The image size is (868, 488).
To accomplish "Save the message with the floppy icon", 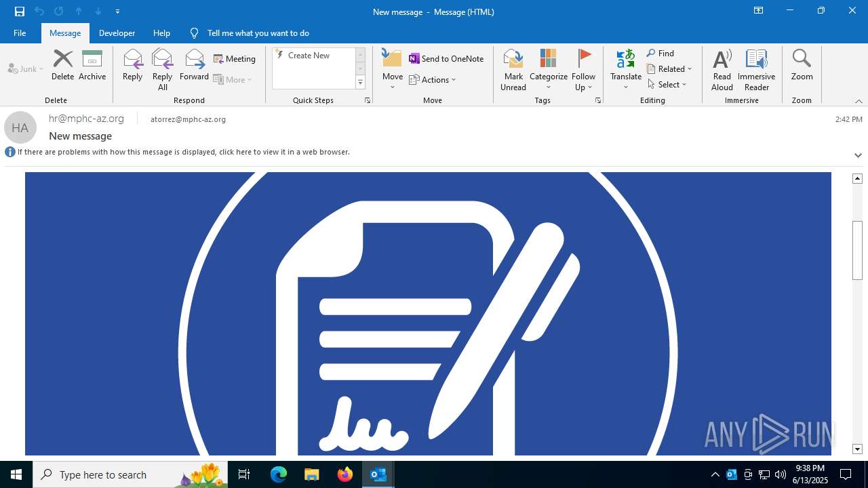I will (x=20, y=12).
